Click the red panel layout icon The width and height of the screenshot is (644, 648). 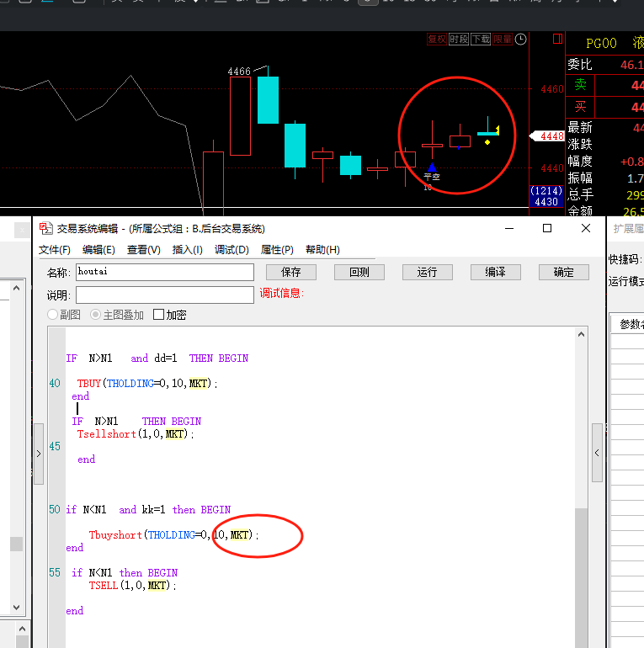(x=557, y=40)
